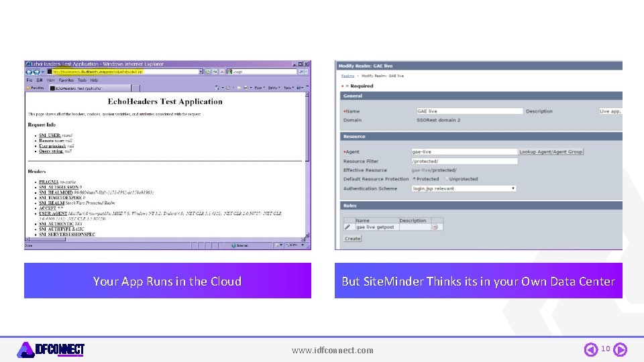
Task: Click the 'SSORest domain 2' domain value
Action: click(x=438, y=120)
